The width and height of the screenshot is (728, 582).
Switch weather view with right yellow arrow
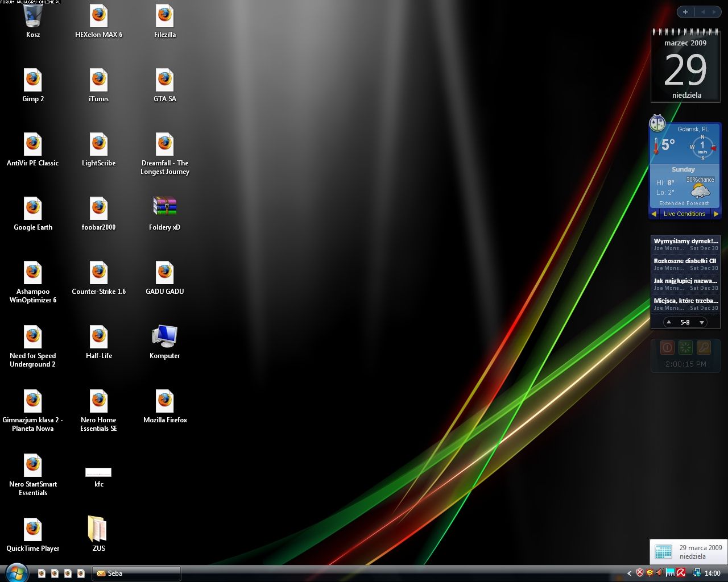(716, 214)
